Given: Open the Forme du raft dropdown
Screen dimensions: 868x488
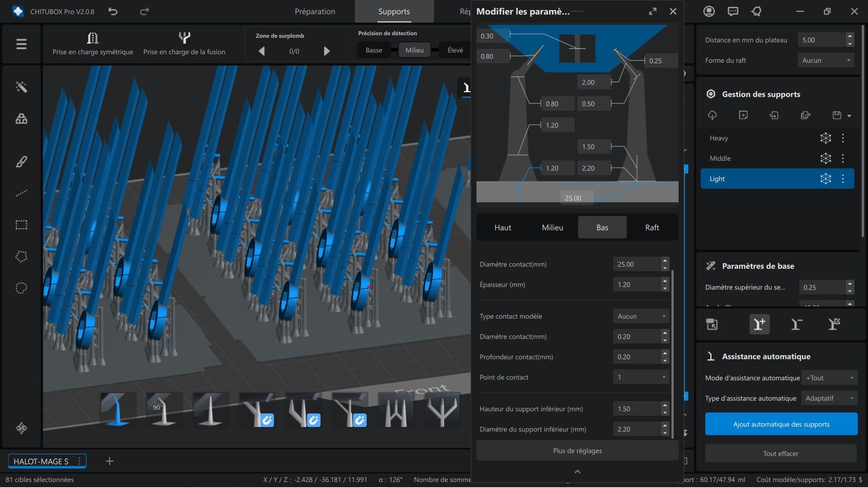Looking at the screenshot, I should pos(826,60).
